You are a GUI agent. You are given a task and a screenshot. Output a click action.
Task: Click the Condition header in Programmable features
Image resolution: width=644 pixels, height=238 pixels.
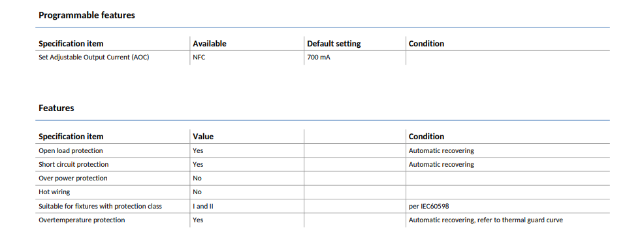[x=427, y=44]
